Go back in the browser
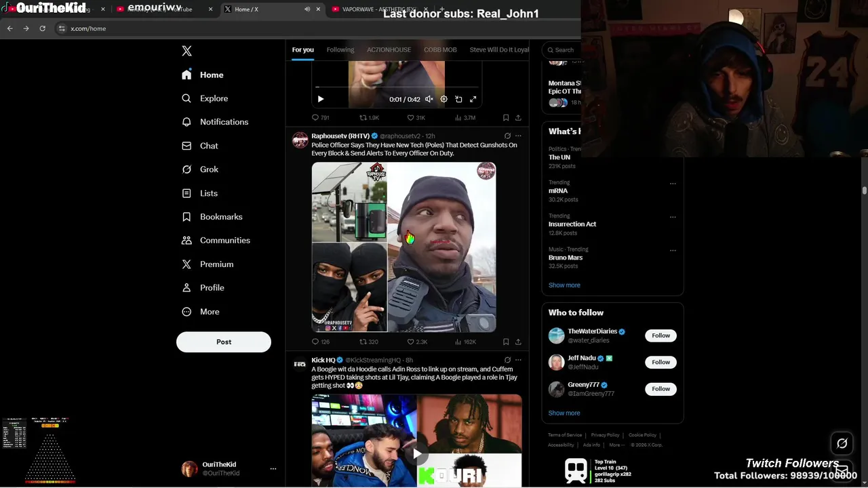Viewport: 868px width, 488px height. tap(9, 28)
